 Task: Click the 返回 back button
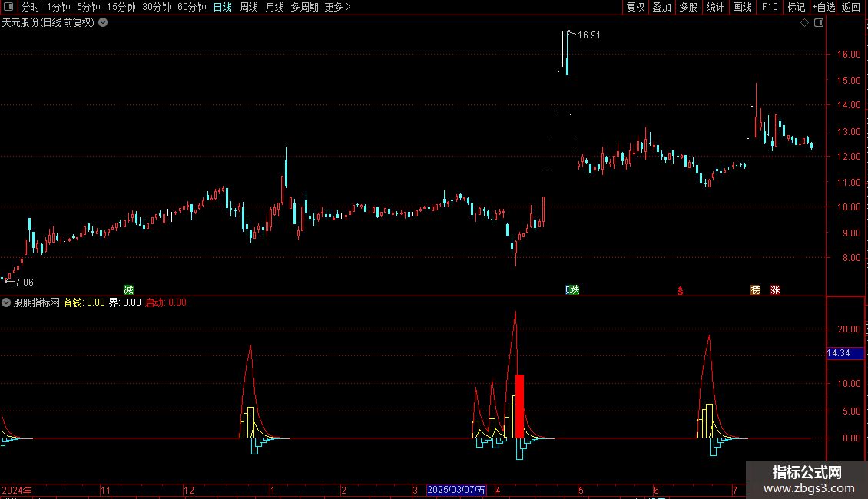coord(851,7)
